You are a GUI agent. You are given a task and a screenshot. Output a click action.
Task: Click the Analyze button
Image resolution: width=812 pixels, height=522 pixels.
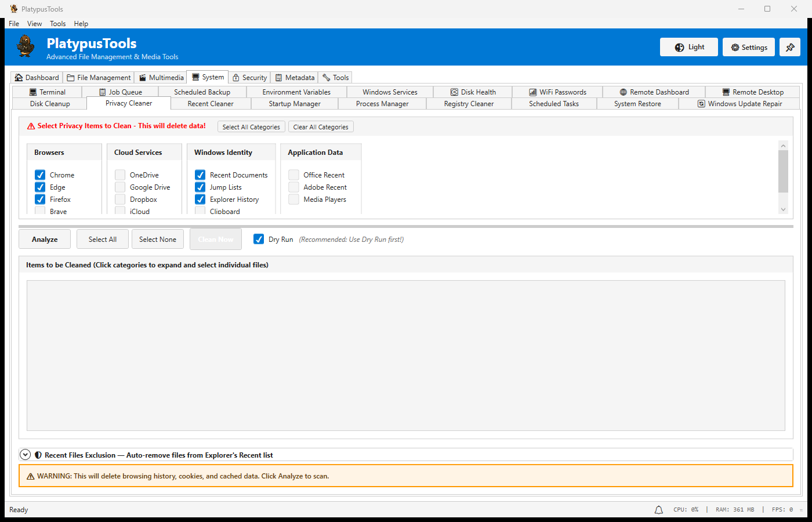[45, 240]
